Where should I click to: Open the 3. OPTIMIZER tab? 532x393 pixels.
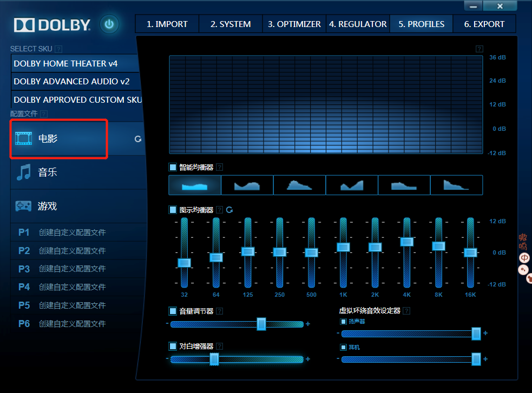click(294, 24)
